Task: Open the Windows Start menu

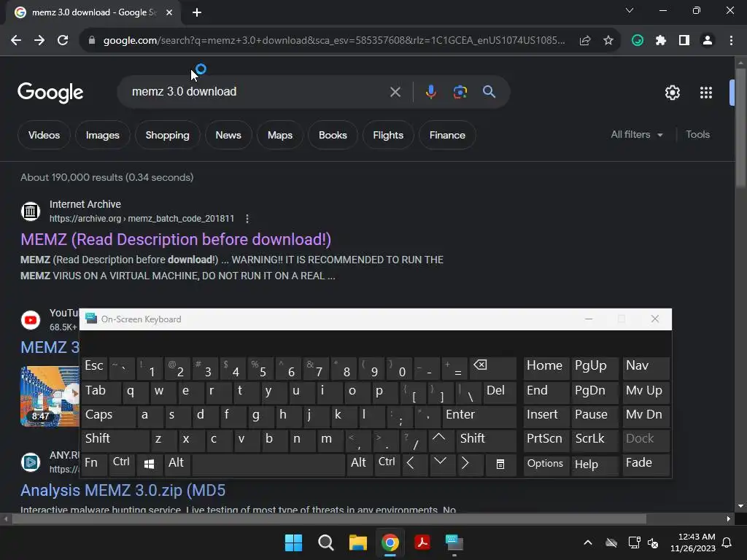Action: click(x=293, y=542)
